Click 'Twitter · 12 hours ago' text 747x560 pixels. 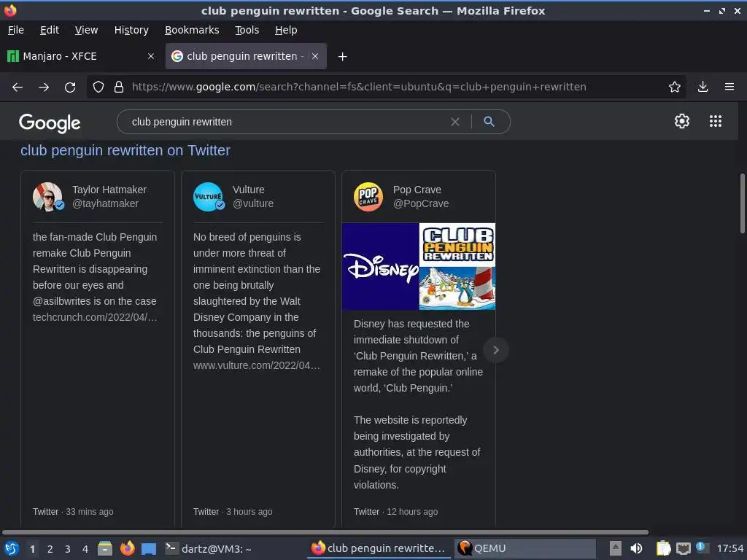pyautogui.click(x=395, y=512)
